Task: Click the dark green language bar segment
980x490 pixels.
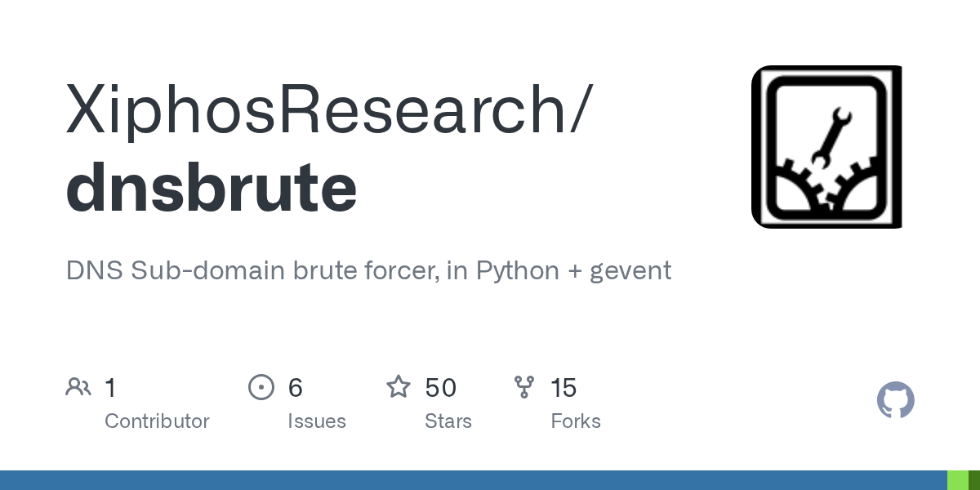Action: click(x=974, y=480)
